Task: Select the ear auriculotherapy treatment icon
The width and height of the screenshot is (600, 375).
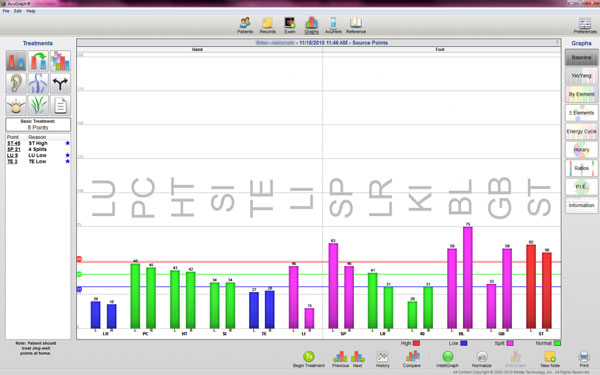Action: tap(16, 83)
